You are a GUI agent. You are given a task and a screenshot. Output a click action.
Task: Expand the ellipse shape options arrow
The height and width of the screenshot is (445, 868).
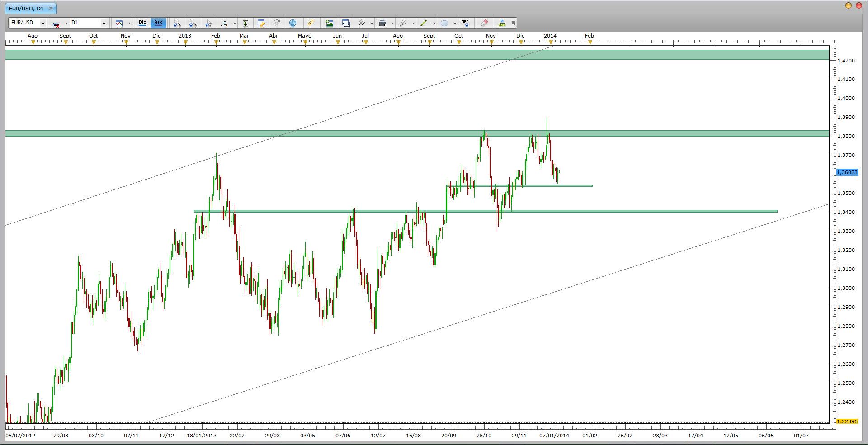tap(455, 23)
